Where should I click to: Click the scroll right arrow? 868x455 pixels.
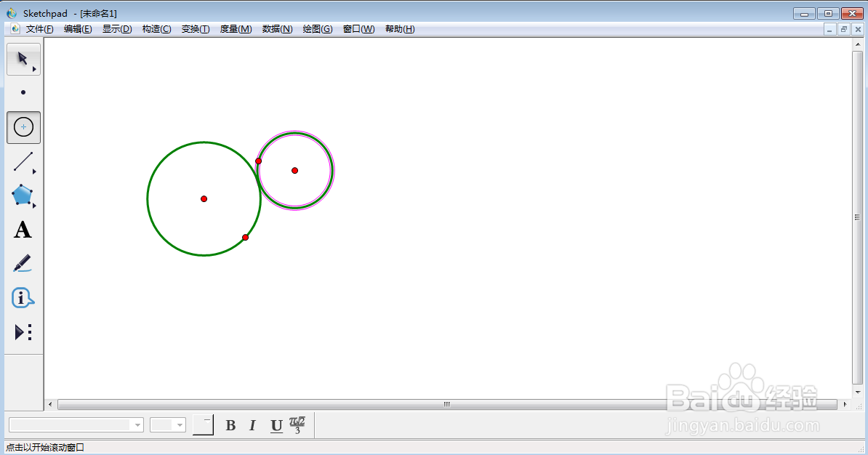845,404
